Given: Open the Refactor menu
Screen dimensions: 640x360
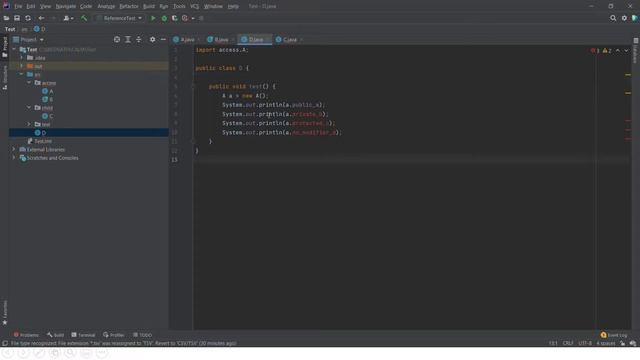Looking at the screenshot, I should tap(129, 6).
